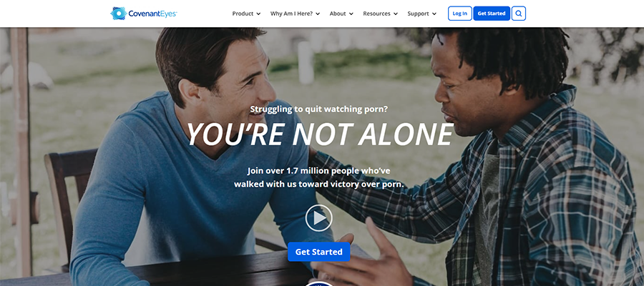Click the Get Started button under the play icon

coord(318,252)
